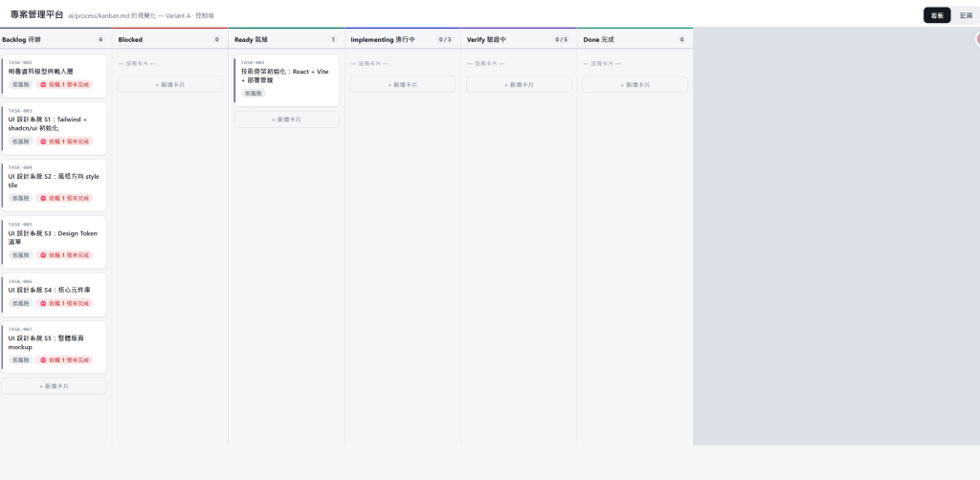Click the red dependency icon on TASK-006 card
Image resolution: width=980 pixels, height=480 pixels.
coord(43,303)
